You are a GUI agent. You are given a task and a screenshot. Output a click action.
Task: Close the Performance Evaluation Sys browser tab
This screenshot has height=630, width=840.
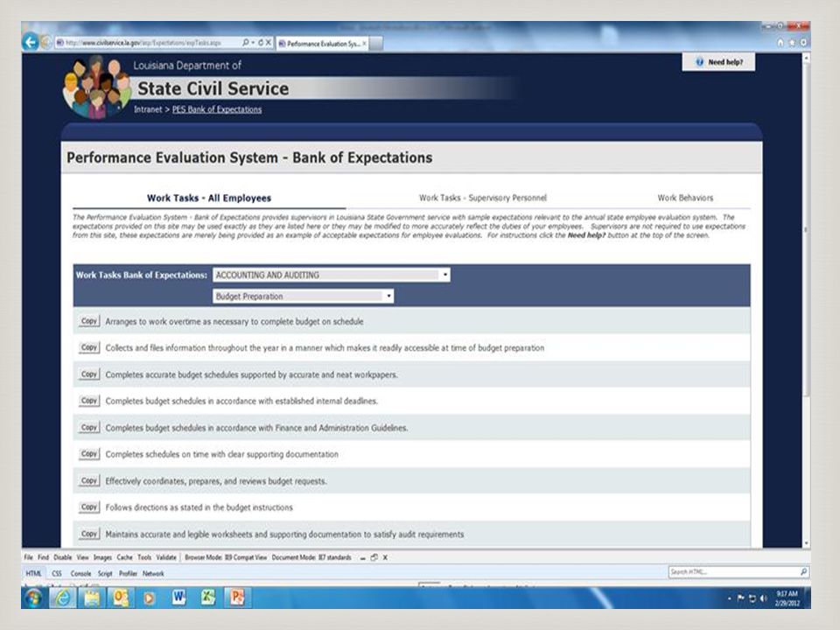365,44
